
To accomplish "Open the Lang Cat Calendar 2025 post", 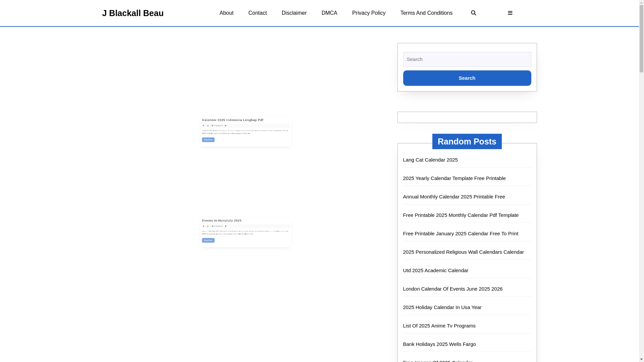I will pos(430,160).
